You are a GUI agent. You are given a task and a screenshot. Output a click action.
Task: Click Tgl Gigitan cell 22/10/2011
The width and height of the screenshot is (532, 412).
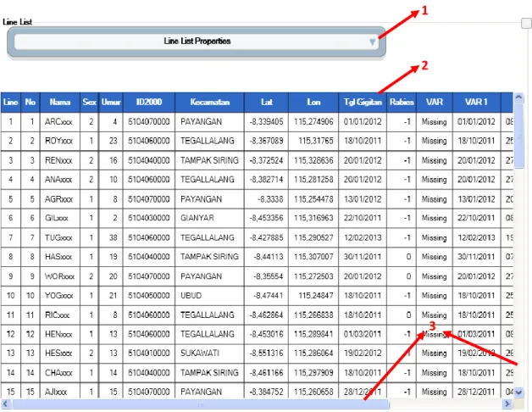tap(363, 218)
